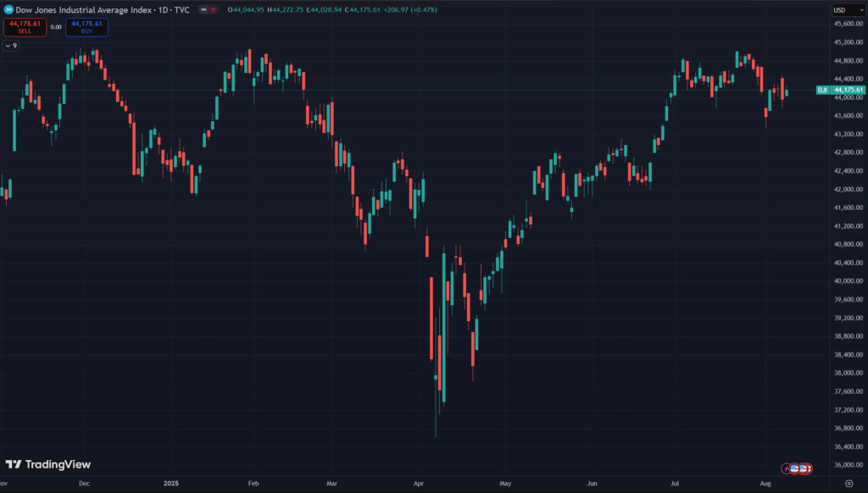The image size is (868, 493).
Task: Click the DJI current price label on axis
Action: coord(842,90)
